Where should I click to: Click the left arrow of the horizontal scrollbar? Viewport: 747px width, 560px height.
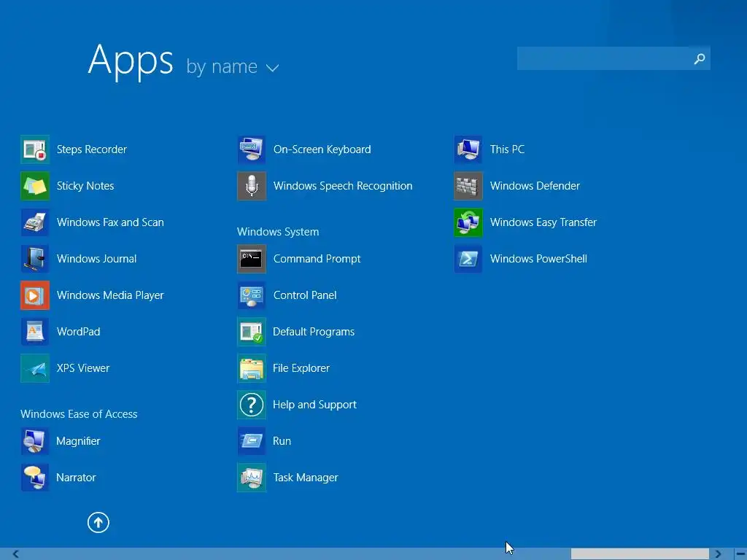(16, 554)
